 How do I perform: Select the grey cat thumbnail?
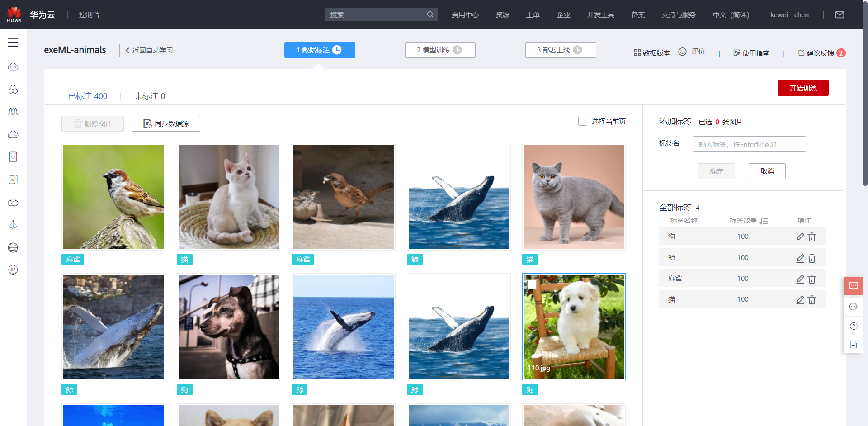coord(573,197)
